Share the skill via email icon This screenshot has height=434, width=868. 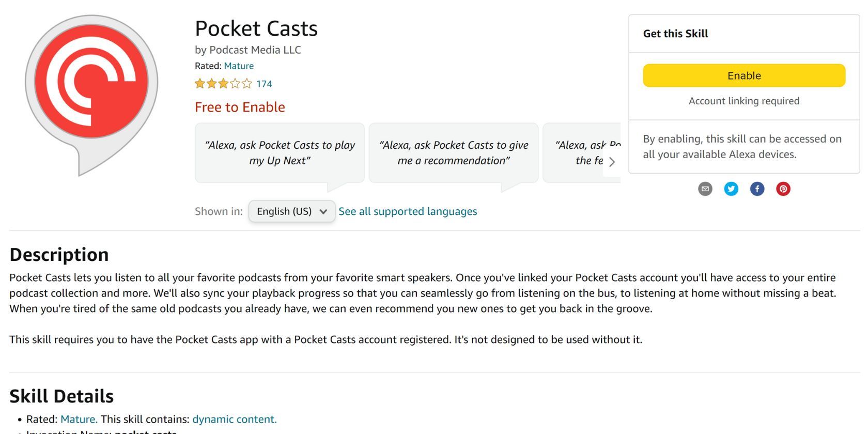tap(705, 189)
